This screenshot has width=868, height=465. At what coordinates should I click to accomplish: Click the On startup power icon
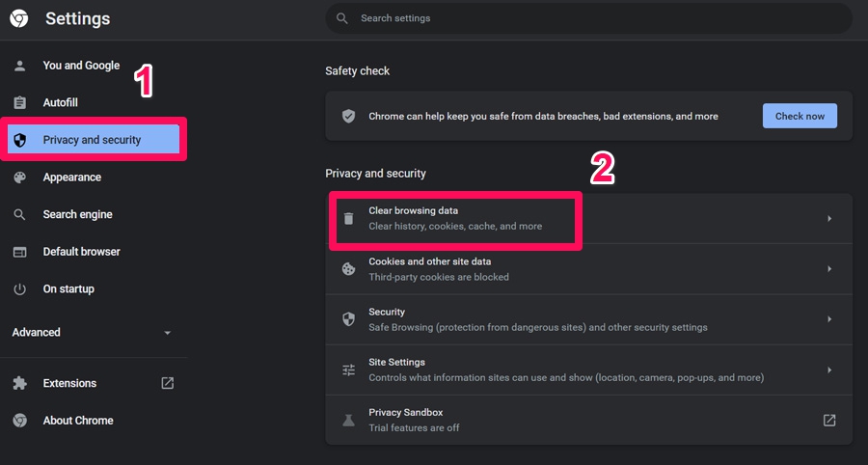19,289
